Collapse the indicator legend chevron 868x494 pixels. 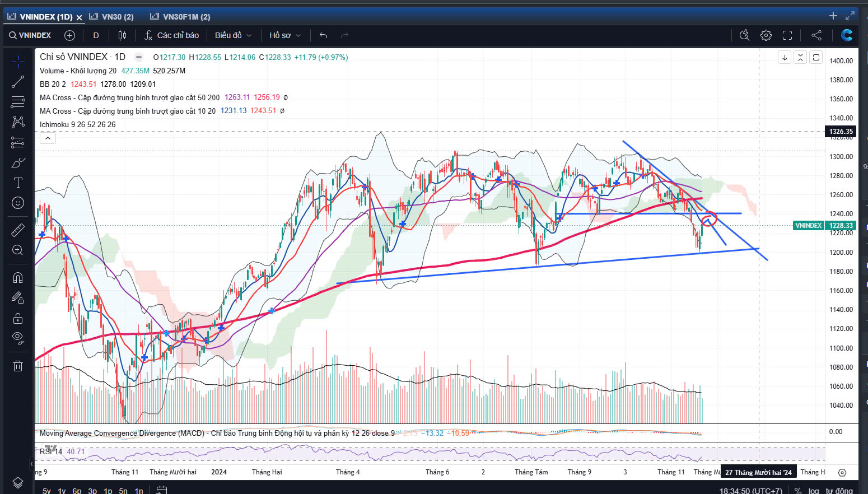(48, 138)
